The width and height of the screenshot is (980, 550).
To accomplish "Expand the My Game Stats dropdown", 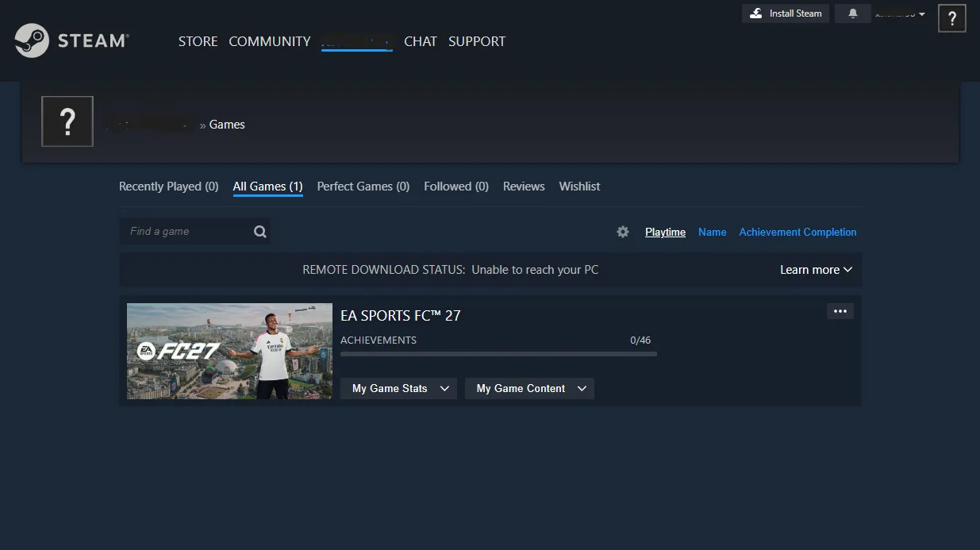I will point(398,388).
